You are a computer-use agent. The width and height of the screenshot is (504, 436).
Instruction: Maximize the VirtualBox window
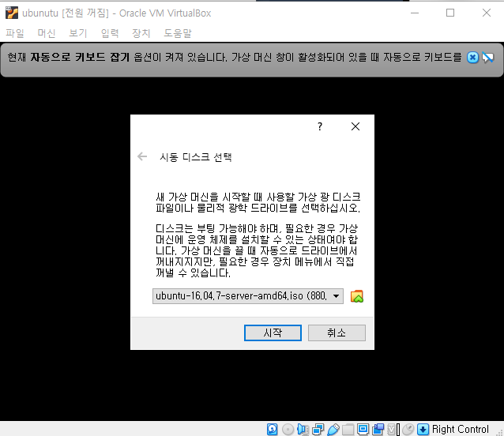pyautogui.click(x=450, y=13)
